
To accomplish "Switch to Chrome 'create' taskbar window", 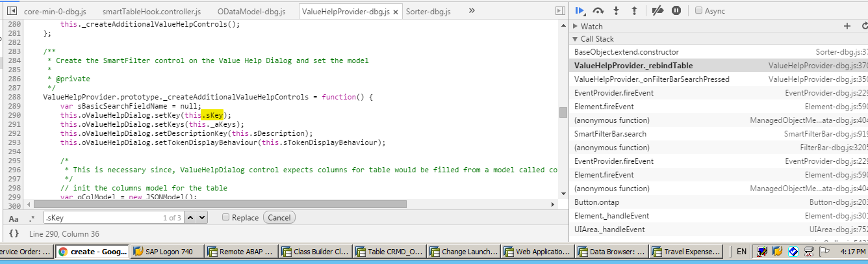I will click(x=93, y=252).
